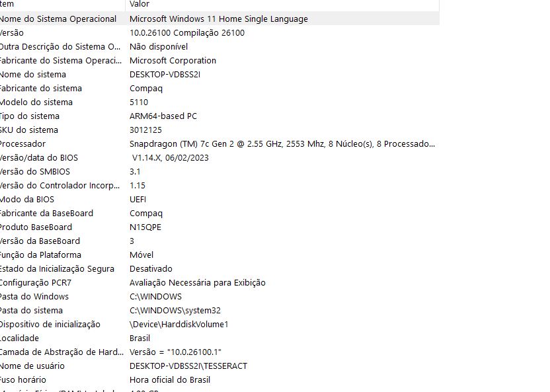Viewport: 550px width, 392px height.
Task: Click the C:\WINDOWS\system32 path value
Action: tap(175, 311)
